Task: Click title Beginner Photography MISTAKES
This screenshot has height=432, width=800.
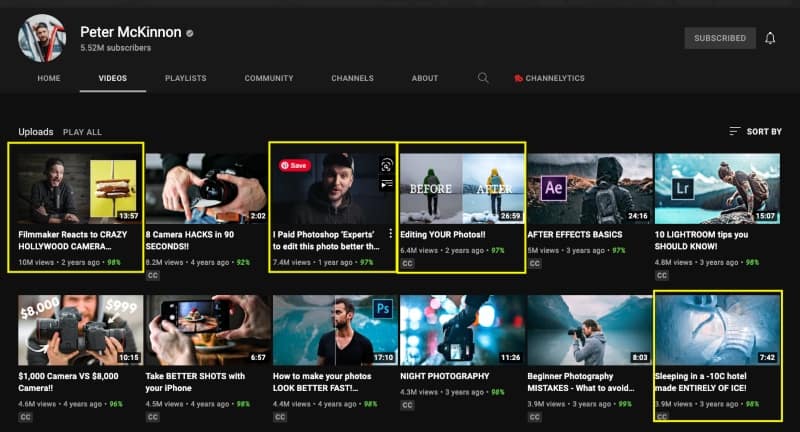Action: tap(581, 382)
